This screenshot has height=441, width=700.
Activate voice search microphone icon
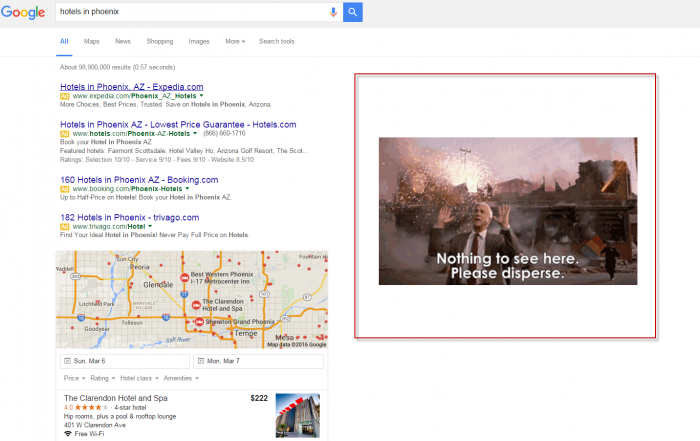(333, 12)
